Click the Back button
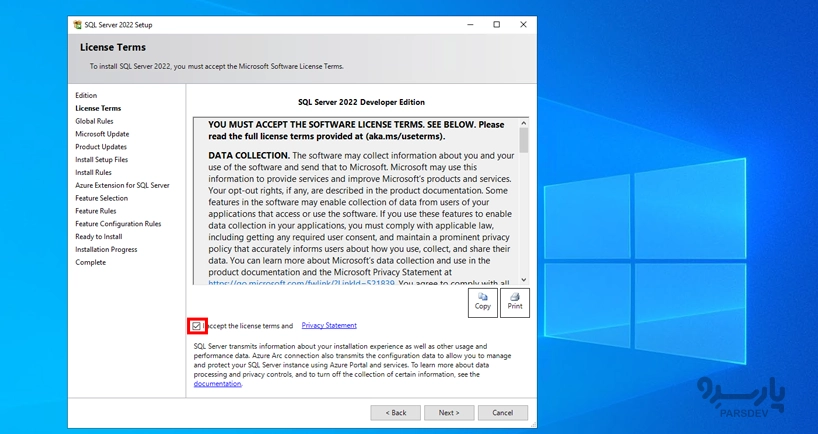 pyautogui.click(x=395, y=412)
